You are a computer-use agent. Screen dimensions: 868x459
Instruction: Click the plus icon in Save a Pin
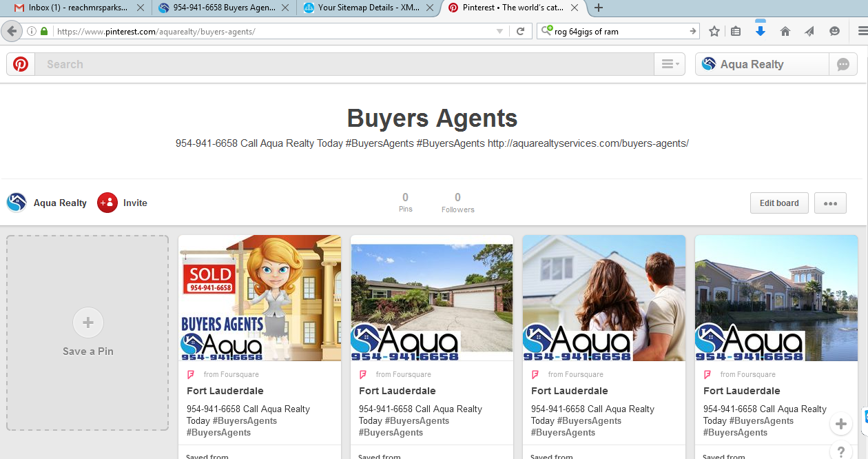(x=88, y=323)
